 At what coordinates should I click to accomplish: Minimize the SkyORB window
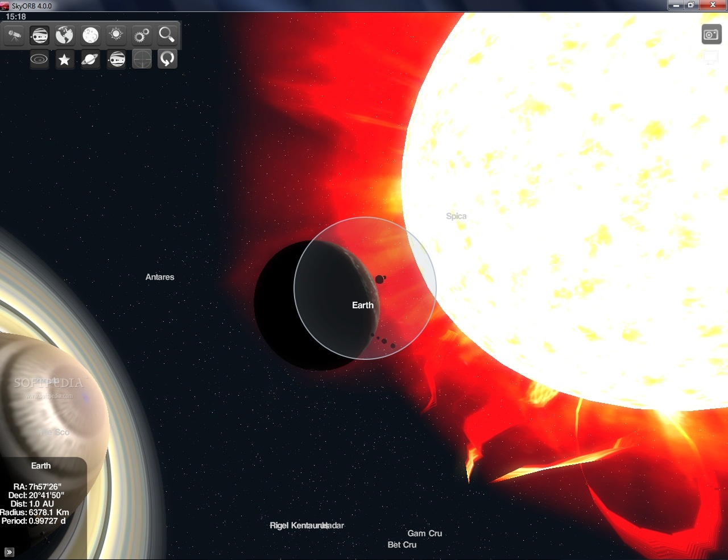tap(676, 5)
